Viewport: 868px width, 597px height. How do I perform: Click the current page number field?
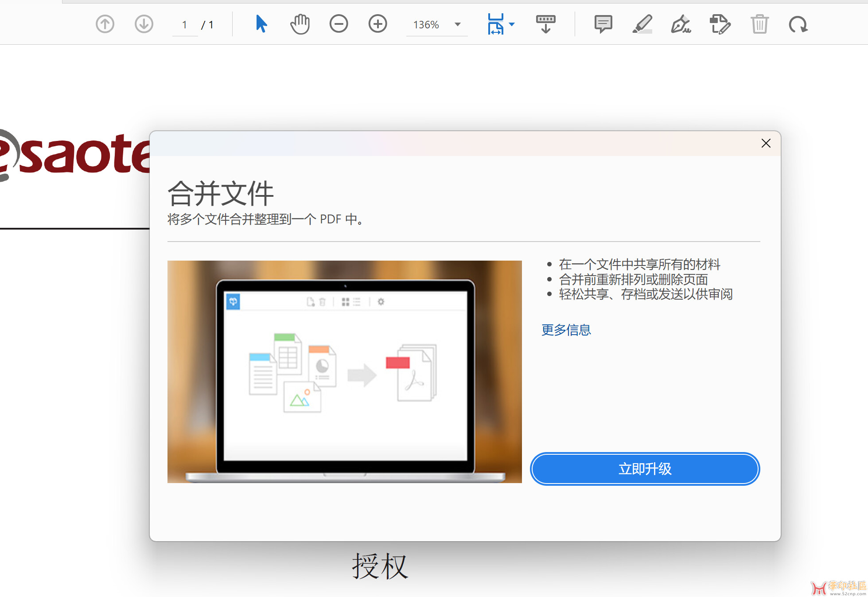185,25
